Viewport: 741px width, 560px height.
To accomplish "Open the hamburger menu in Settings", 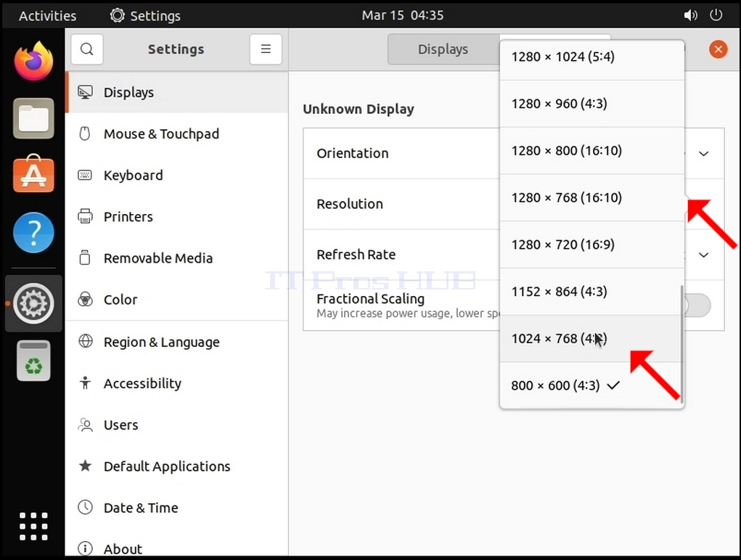I will click(x=266, y=49).
